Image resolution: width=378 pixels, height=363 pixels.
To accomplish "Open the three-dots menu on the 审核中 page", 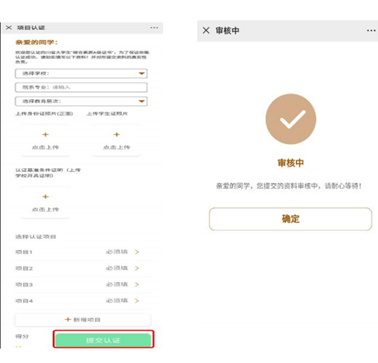I will pos(371,30).
